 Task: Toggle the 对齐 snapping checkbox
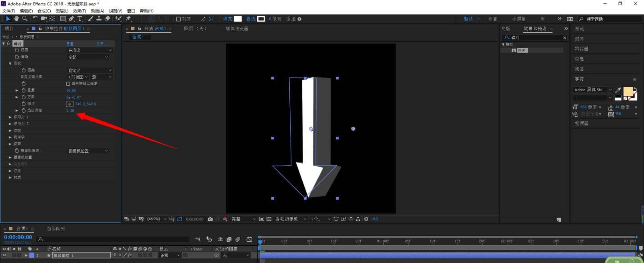coord(178,19)
